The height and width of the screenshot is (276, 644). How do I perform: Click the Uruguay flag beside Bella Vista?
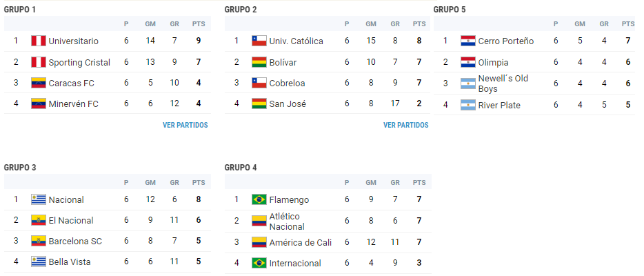point(38,262)
